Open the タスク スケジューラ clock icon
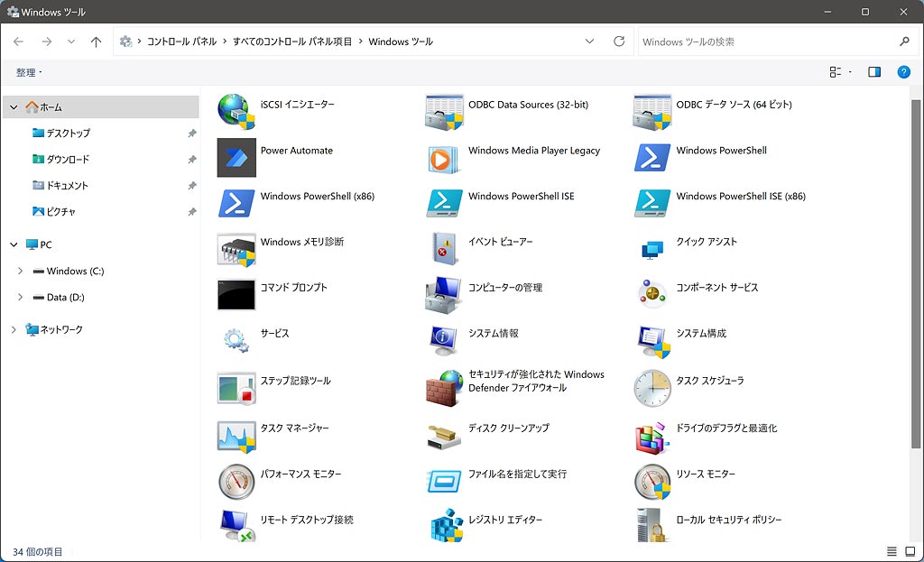This screenshot has width=924, height=562. pos(651,388)
